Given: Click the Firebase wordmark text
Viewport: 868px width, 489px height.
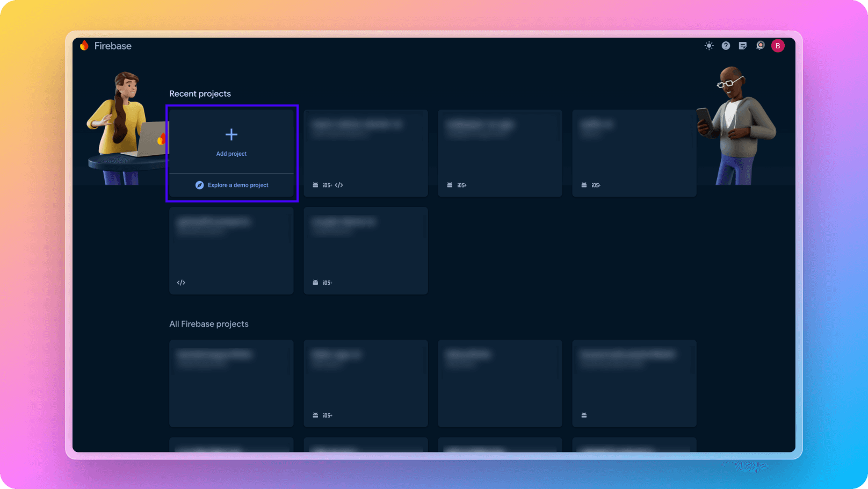Looking at the screenshot, I should point(113,46).
